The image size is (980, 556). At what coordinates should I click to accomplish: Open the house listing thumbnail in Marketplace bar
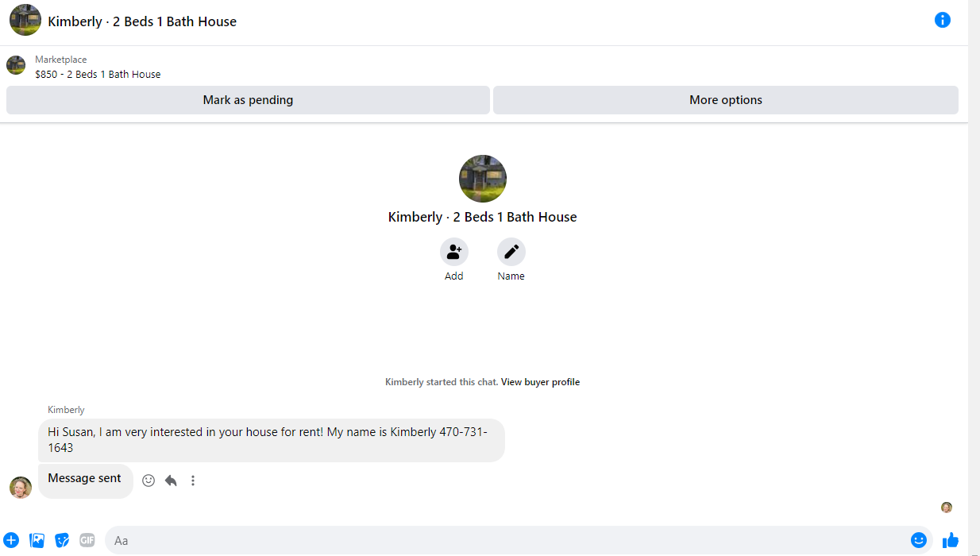click(16, 65)
